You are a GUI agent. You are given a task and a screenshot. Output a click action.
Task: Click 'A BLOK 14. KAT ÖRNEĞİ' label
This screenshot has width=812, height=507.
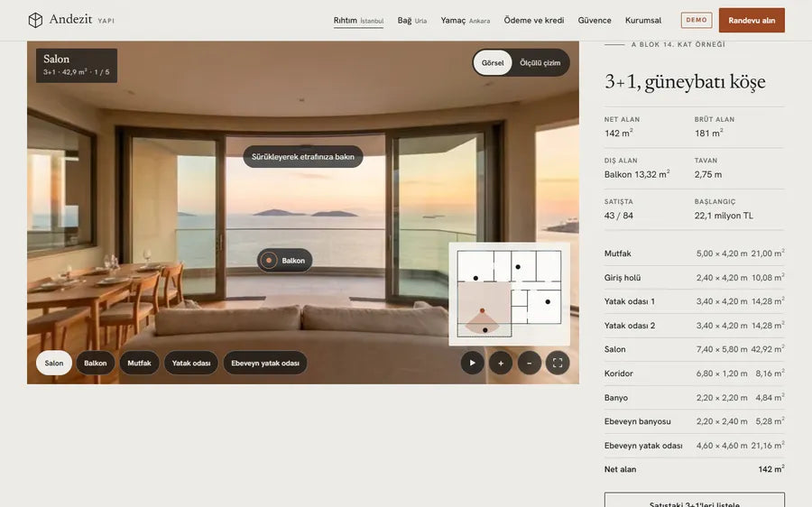pyautogui.click(x=678, y=44)
